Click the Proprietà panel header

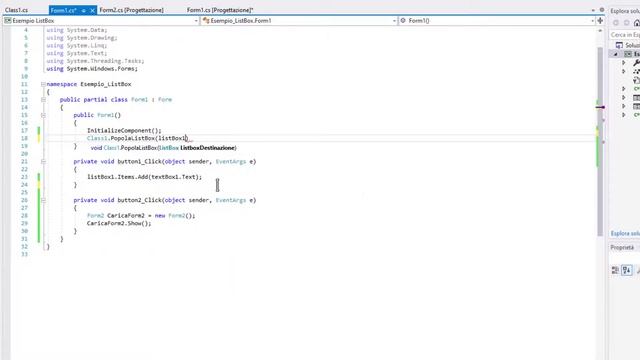point(622,248)
